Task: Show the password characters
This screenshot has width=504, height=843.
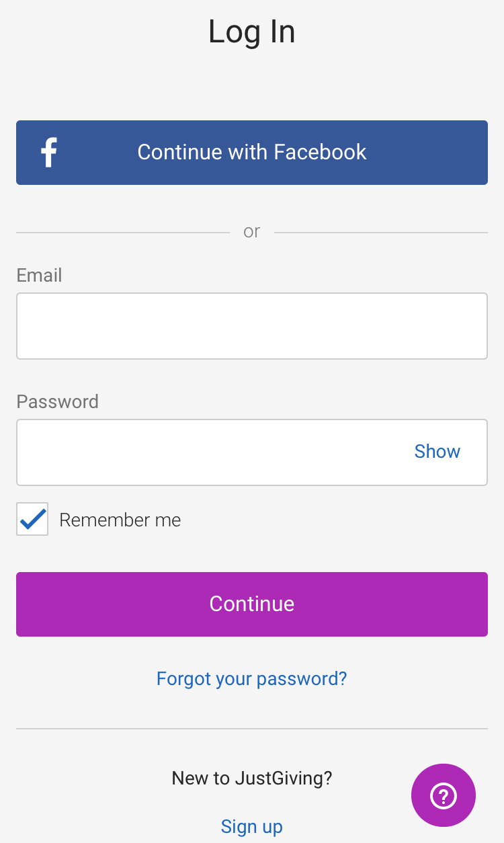Action: (x=437, y=451)
